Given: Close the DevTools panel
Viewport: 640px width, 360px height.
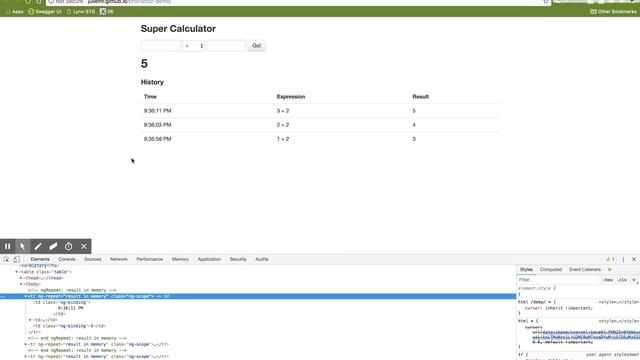Looking at the screenshot, I should 634,259.
